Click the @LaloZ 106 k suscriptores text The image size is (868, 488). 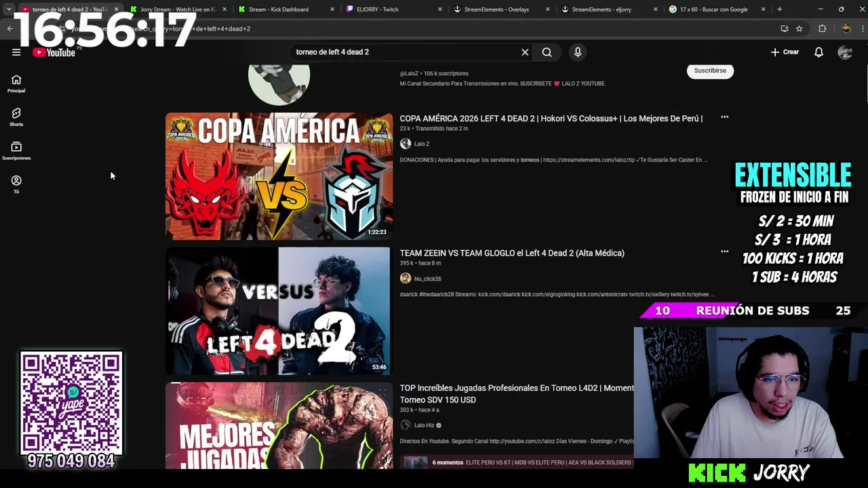point(434,73)
